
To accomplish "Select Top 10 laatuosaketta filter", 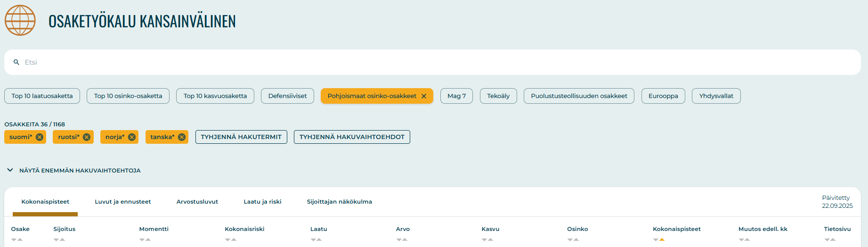I will pos(42,96).
